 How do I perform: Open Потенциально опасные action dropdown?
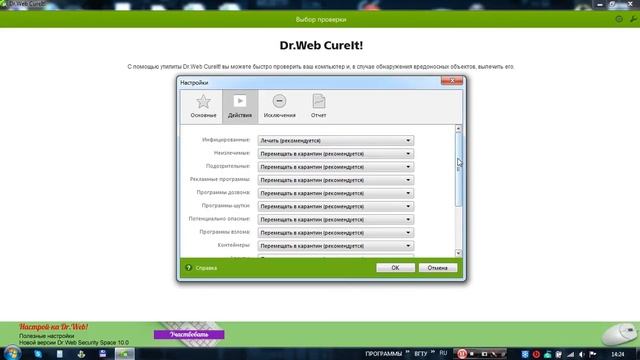[x=336, y=219]
